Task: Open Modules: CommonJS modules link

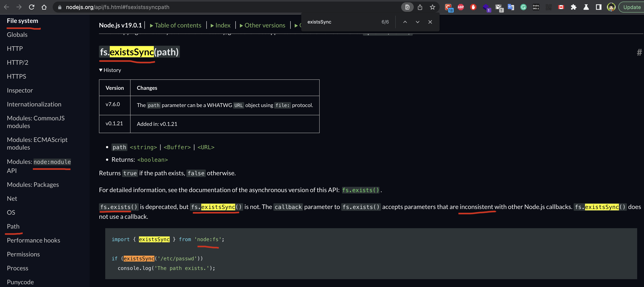Action: coord(36,122)
